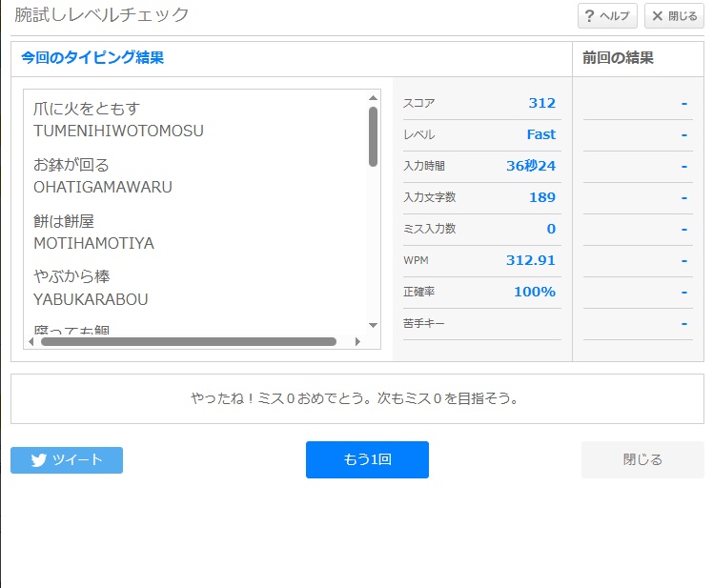Click the phrase list's vertical scrollbar thumb

point(373,136)
